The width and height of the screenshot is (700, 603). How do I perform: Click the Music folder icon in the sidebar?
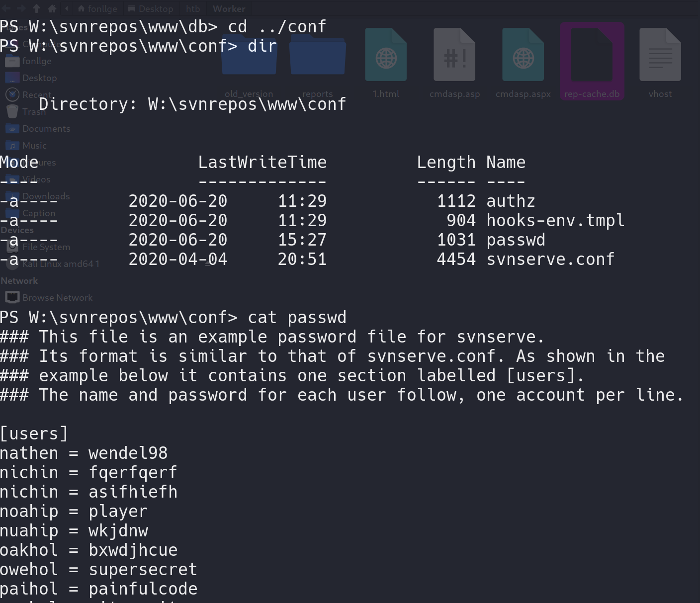tap(12, 146)
